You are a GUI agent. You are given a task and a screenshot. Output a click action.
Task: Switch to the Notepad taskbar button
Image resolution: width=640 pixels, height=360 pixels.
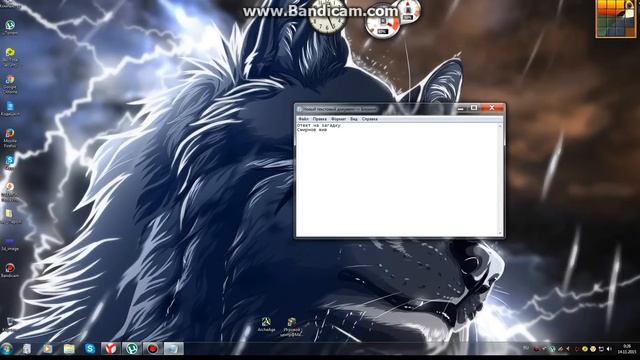click(173, 349)
